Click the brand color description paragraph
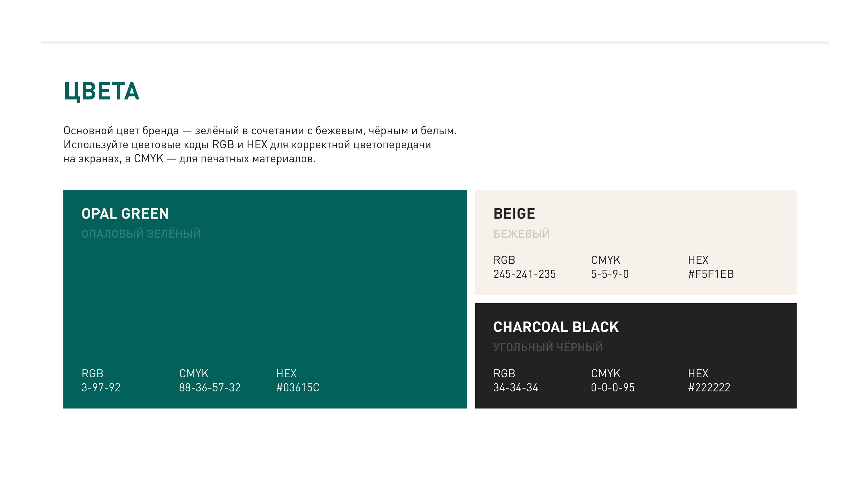Viewport: 868px width, 488px height. click(260, 145)
